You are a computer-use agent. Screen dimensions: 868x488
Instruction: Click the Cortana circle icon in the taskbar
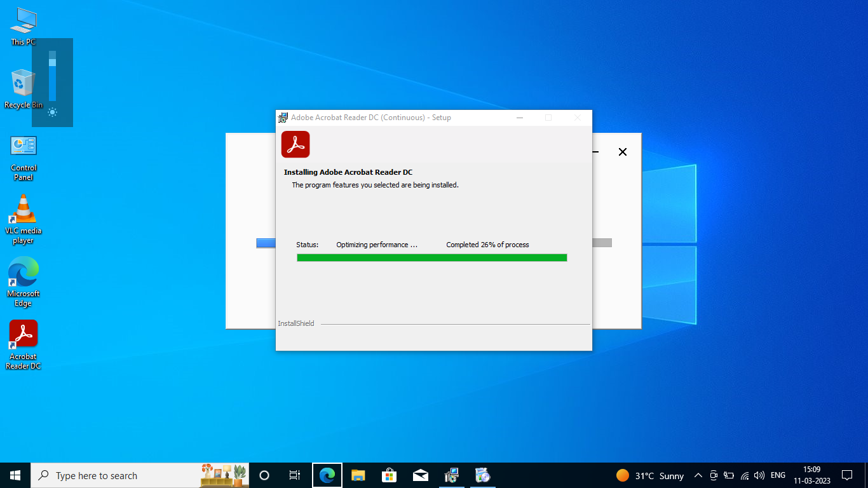click(x=264, y=475)
